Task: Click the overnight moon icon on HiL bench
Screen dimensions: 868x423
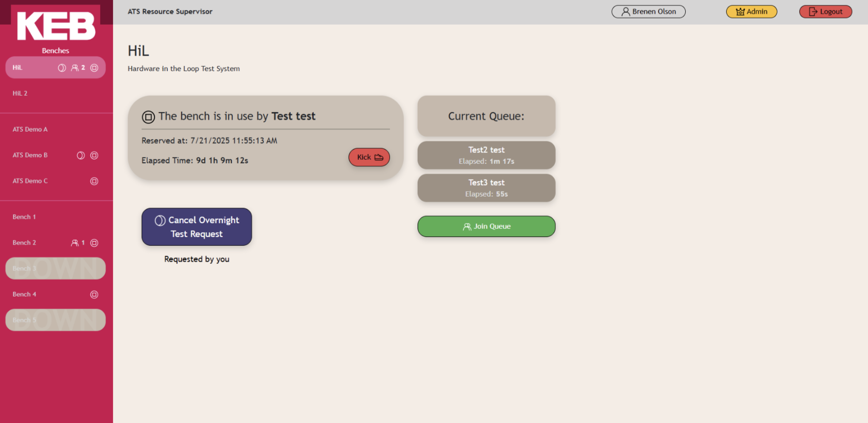Action: click(x=62, y=68)
